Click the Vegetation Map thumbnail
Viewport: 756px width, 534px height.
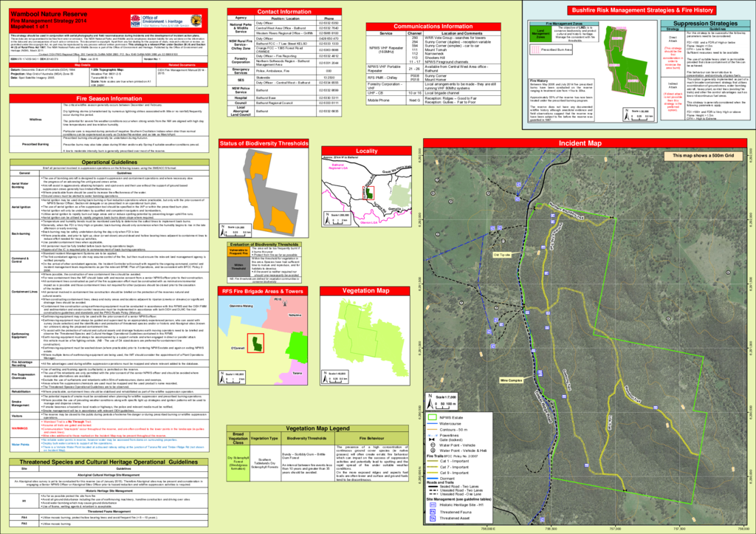coord(365,340)
